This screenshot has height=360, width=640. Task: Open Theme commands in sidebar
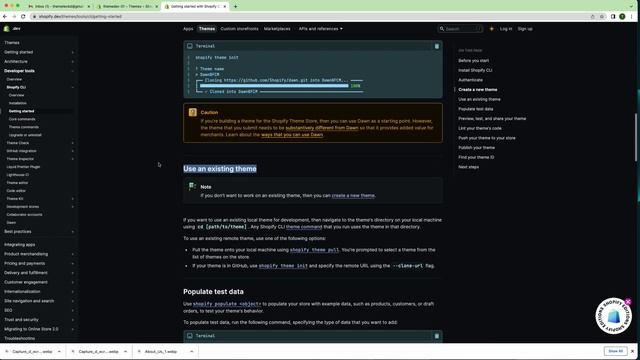(x=24, y=127)
